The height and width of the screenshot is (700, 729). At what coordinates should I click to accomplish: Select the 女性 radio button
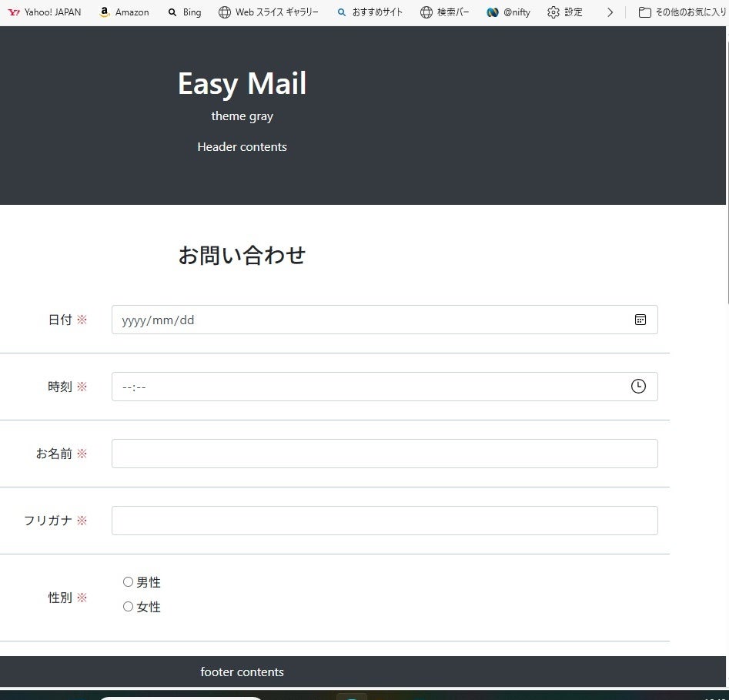(128, 607)
